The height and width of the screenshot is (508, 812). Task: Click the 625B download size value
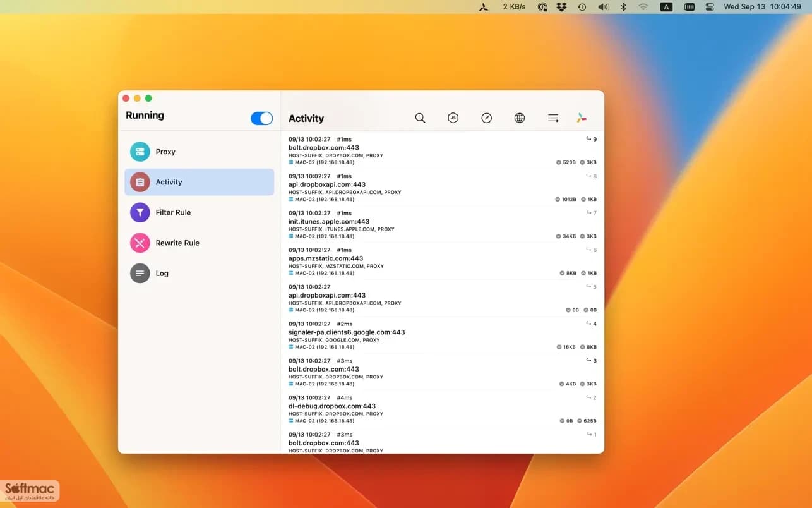coord(589,421)
